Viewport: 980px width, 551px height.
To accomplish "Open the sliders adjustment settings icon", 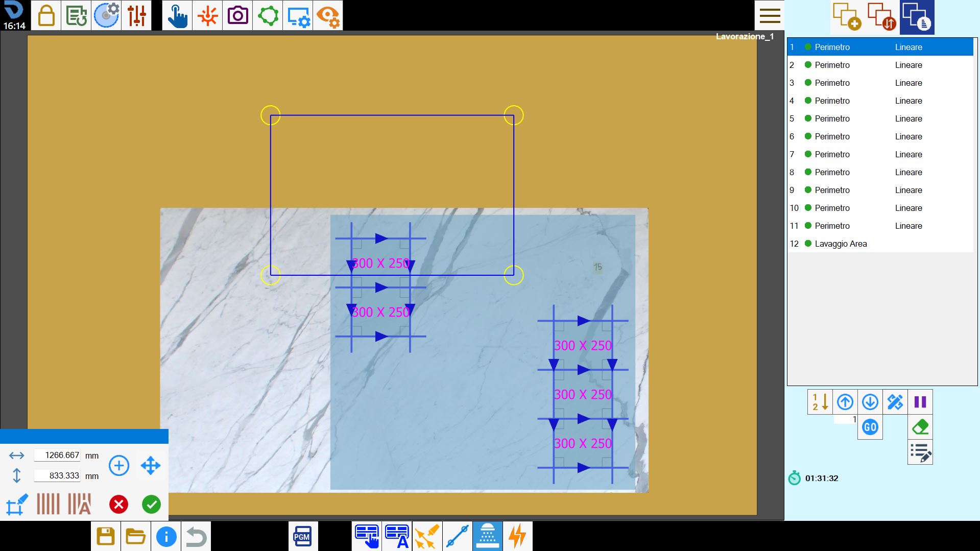I will coord(137,15).
